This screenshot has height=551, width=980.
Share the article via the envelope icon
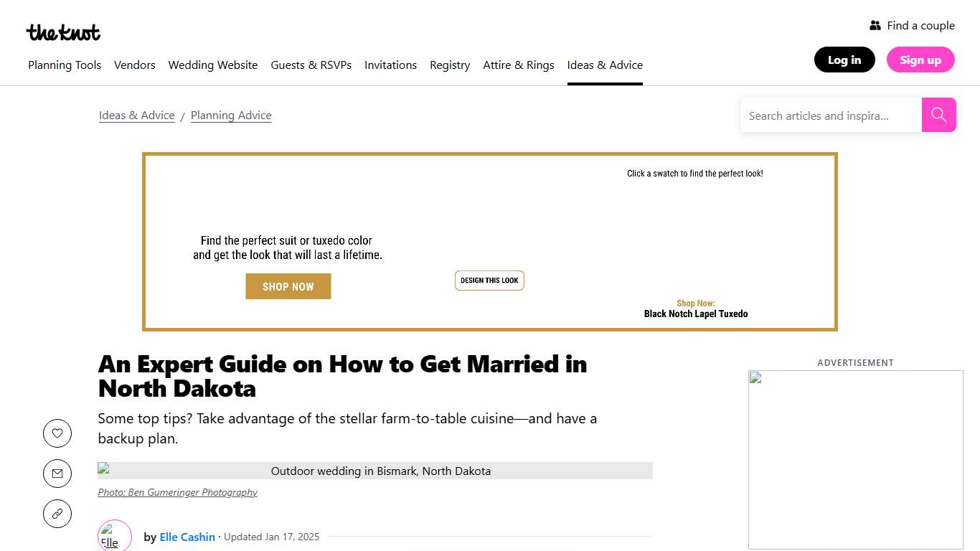pyautogui.click(x=57, y=474)
